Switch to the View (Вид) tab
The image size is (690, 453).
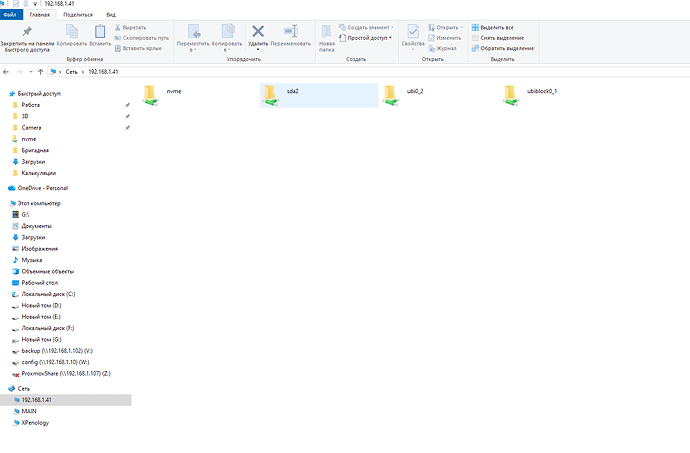tap(111, 15)
